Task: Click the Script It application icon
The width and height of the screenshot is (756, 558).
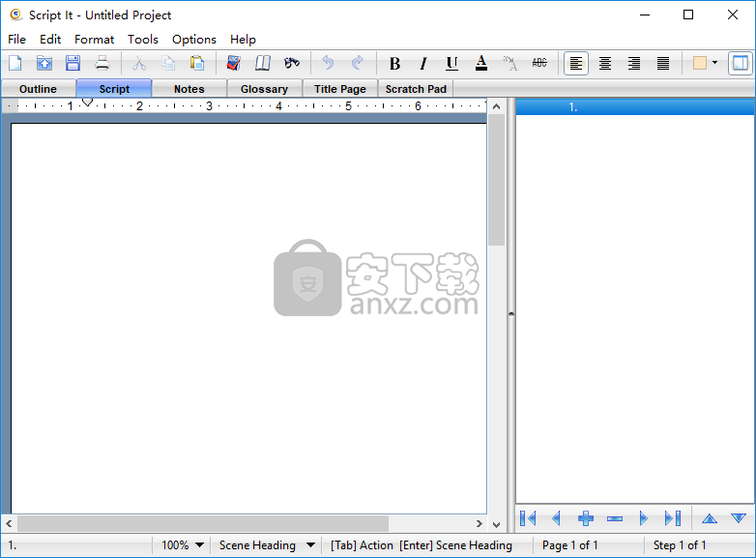Action: [x=15, y=15]
